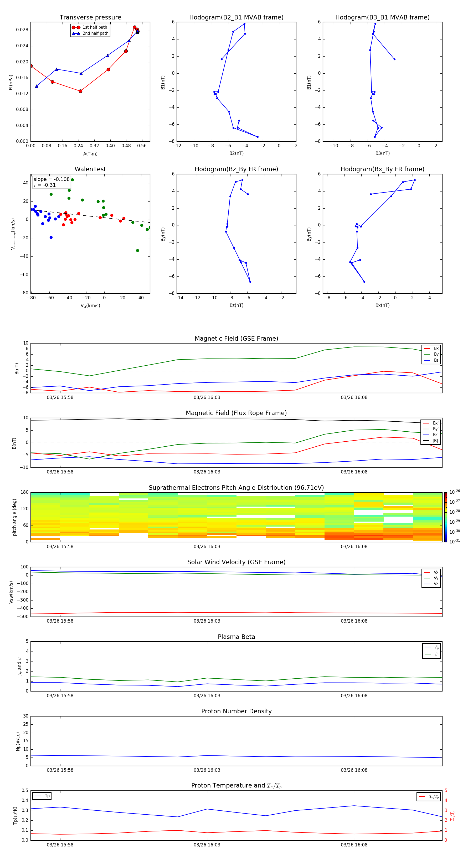The height and width of the screenshot is (868, 473).
Task: Click the "Hodogram(Bz_By FR frame)" title
Action: 236,169
